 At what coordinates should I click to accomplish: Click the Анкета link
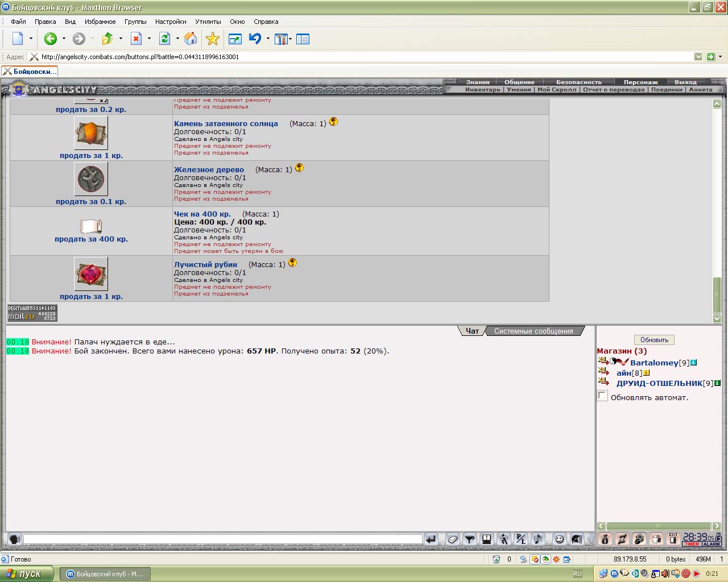pos(701,90)
